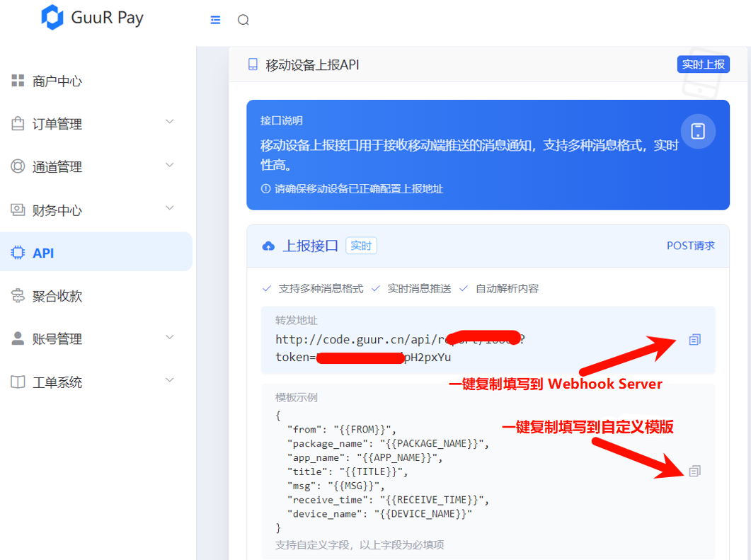Click the 实时 tag next to 上报接口
751x560 pixels.
tap(361, 246)
